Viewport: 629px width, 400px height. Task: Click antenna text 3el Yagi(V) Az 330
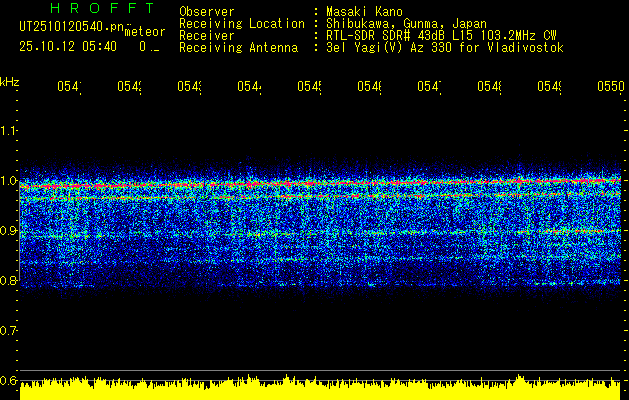(391, 48)
